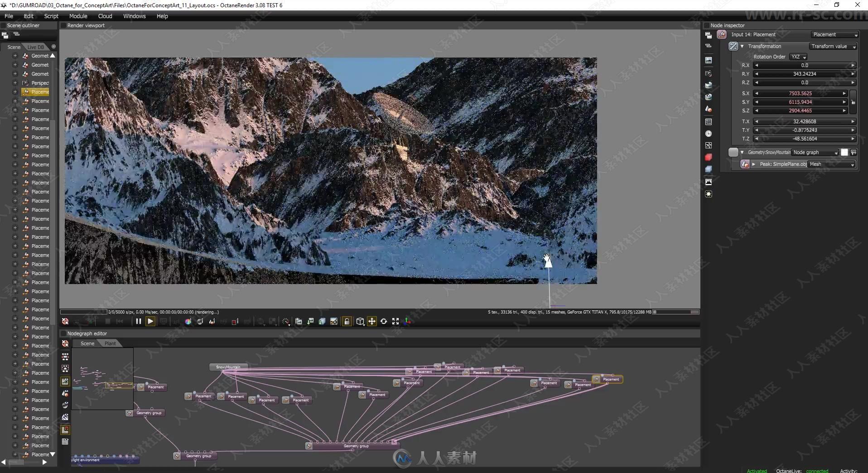The height and width of the screenshot is (473, 868).
Task: Toggle the world axis display icon
Action: click(x=407, y=321)
